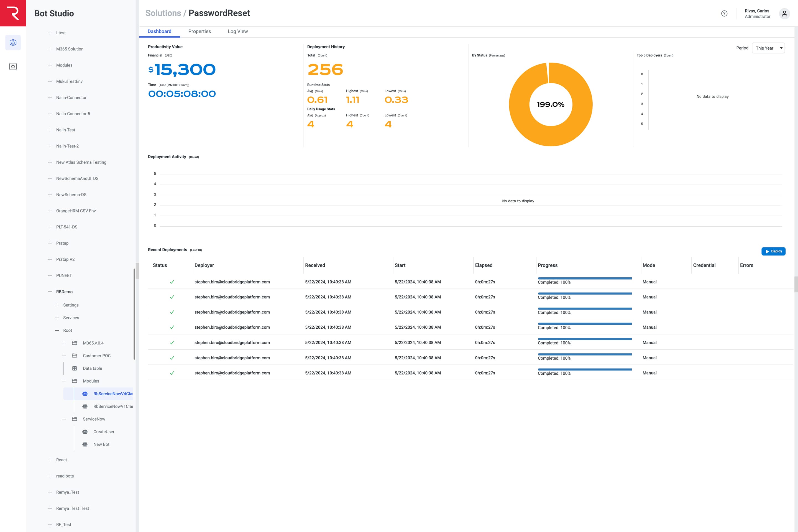Open the Data table item
The width and height of the screenshot is (798, 532).
point(92,369)
